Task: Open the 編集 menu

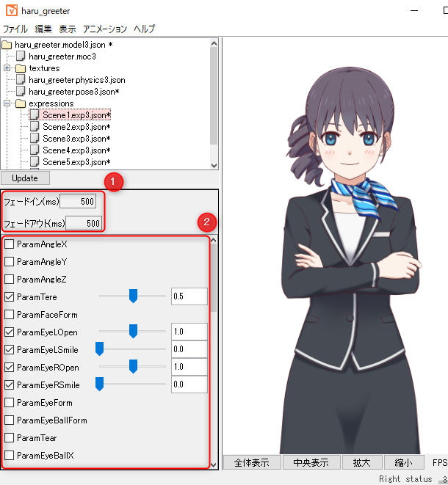Action: pyautogui.click(x=43, y=29)
